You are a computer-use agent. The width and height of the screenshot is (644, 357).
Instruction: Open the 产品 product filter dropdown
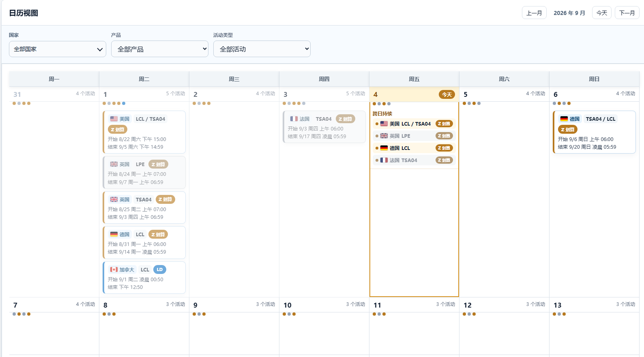[160, 49]
